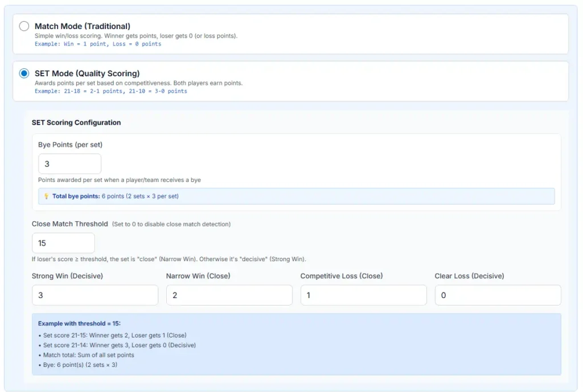This screenshot has width=583, height=392.
Task: Click the Clear Loss (Decisive) input
Action: (498, 295)
